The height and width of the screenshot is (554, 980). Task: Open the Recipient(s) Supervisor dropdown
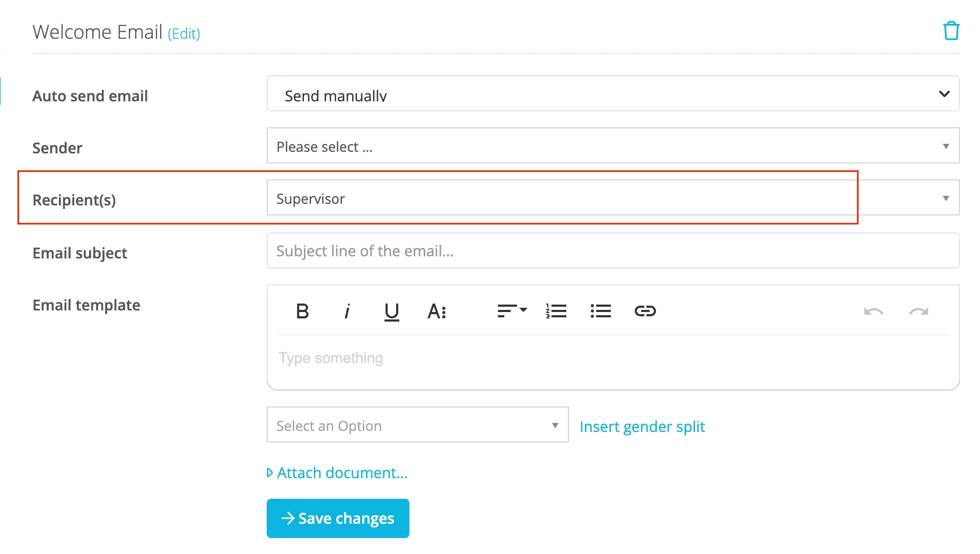tap(613, 197)
